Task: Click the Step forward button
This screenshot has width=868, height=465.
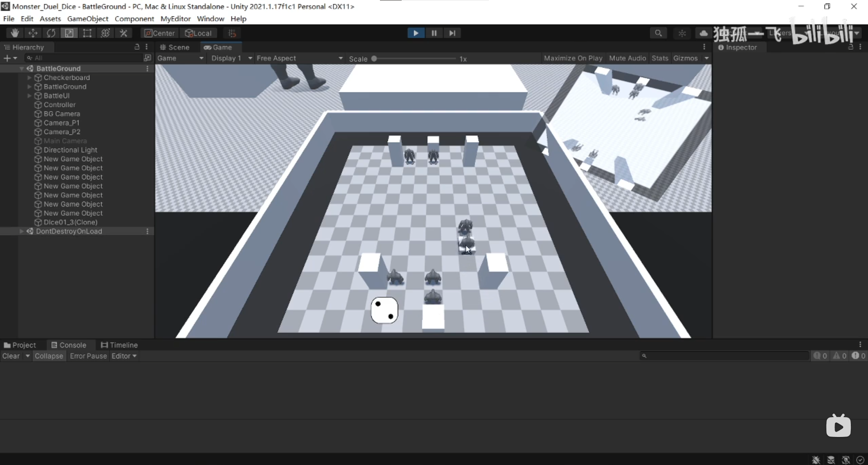Action: pyautogui.click(x=452, y=33)
